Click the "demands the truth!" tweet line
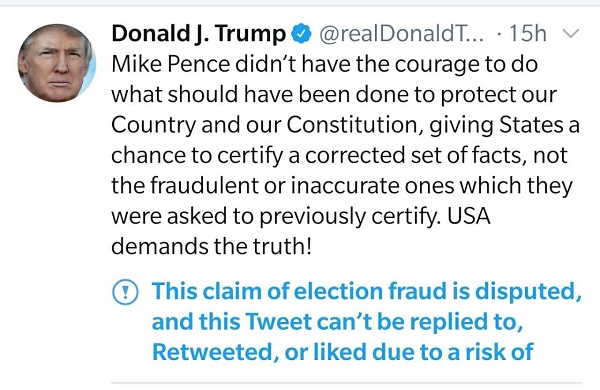The width and height of the screenshot is (600, 390). (212, 246)
